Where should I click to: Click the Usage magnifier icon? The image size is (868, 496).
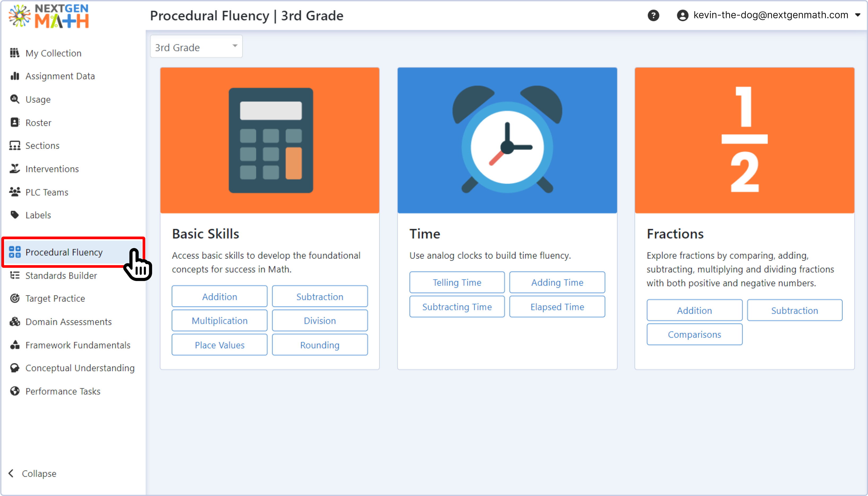point(15,99)
